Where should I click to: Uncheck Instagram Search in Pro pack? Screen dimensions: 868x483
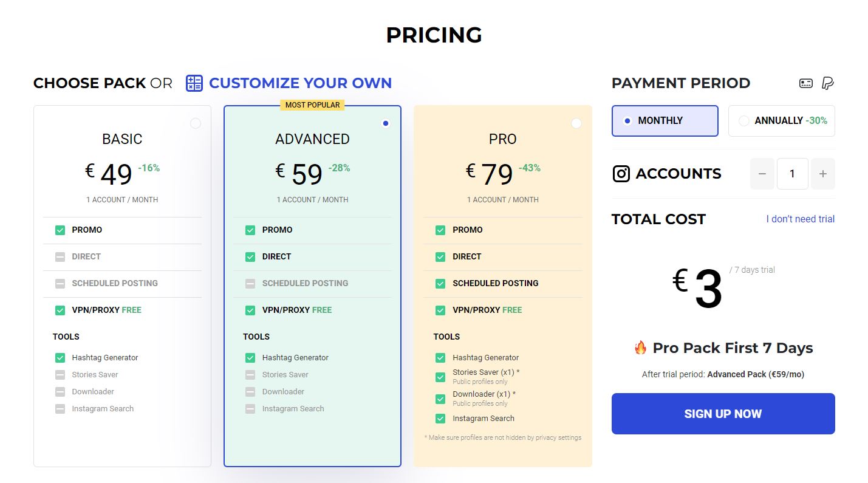coord(440,419)
